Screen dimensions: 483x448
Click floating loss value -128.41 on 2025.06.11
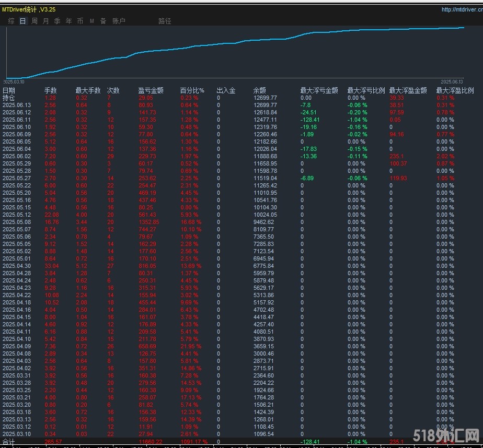click(x=310, y=120)
